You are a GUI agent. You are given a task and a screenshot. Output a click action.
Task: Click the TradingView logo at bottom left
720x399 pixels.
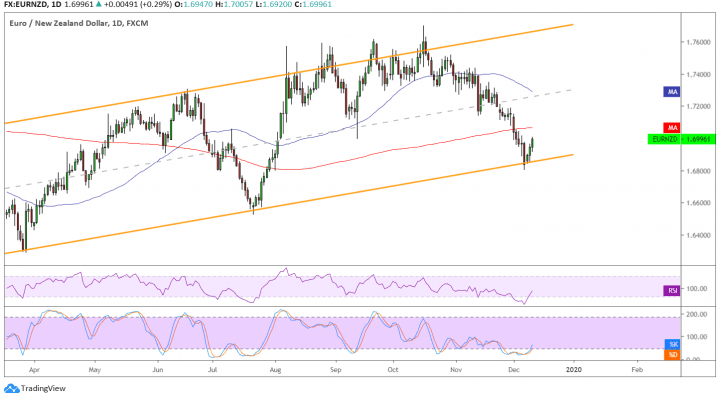pyautogui.click(x=35, y=388)
